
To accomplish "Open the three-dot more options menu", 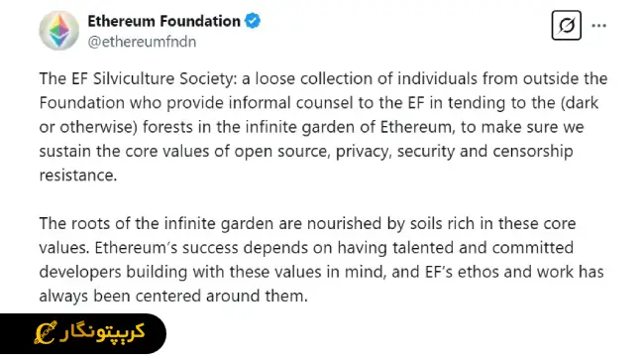I will coord(598,26).
